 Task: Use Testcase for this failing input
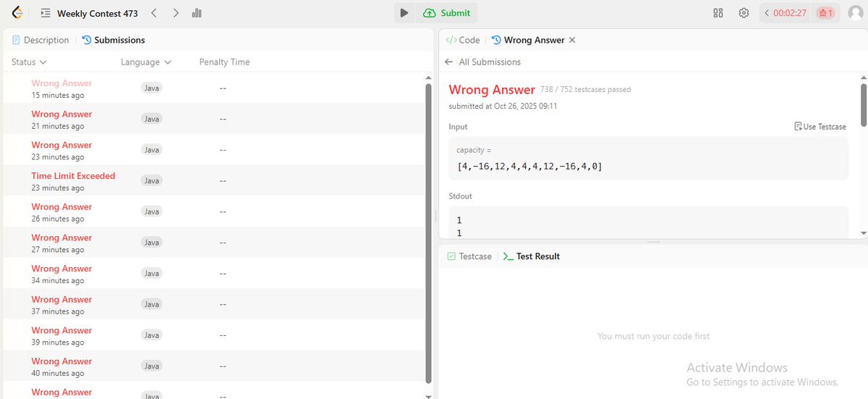(820, 127)
